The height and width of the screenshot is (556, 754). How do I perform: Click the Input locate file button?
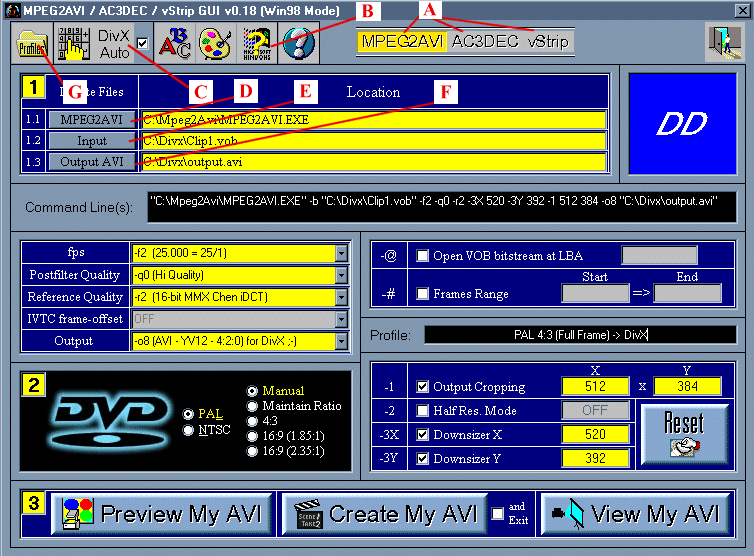click(91, 141)
